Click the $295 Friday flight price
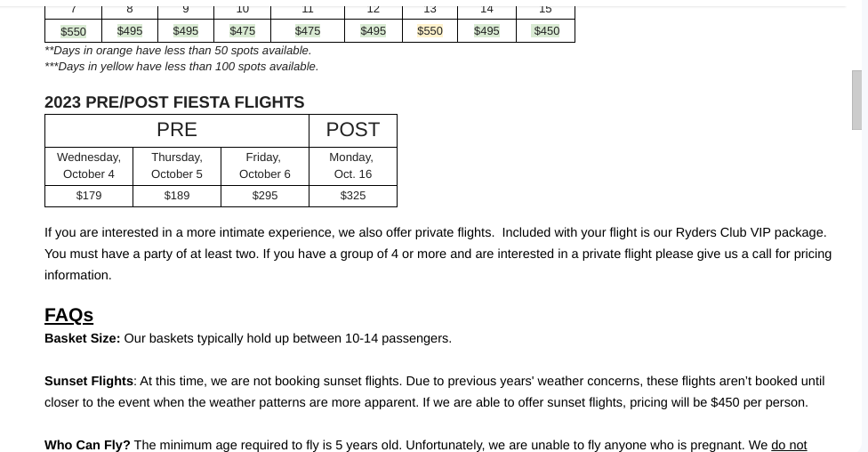Viewport: 868px width, 452px height. click(264, 196)
